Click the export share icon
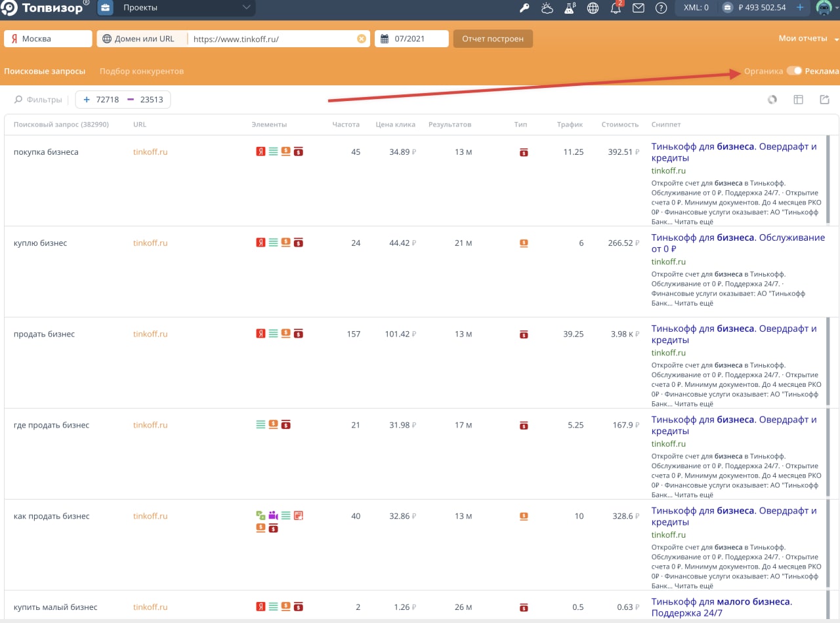 coord(825,100)
